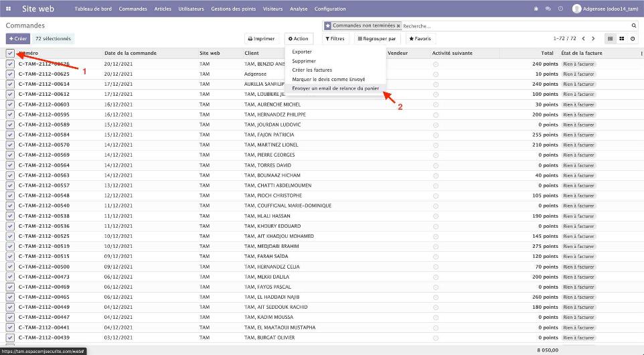Click the Adgensee user avatar
The image size is (644, 355).
point(576,9)
